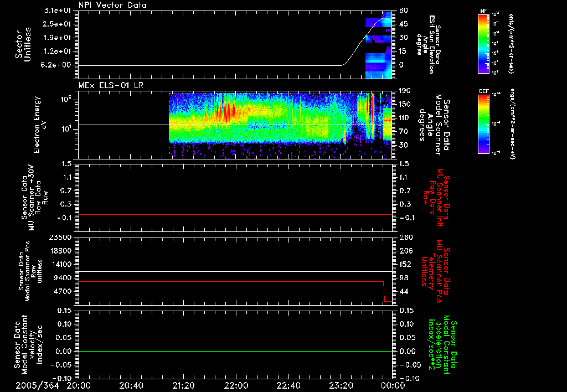
Task: Click the '18800' scanner position tick value
Action: tap(60, 251)
